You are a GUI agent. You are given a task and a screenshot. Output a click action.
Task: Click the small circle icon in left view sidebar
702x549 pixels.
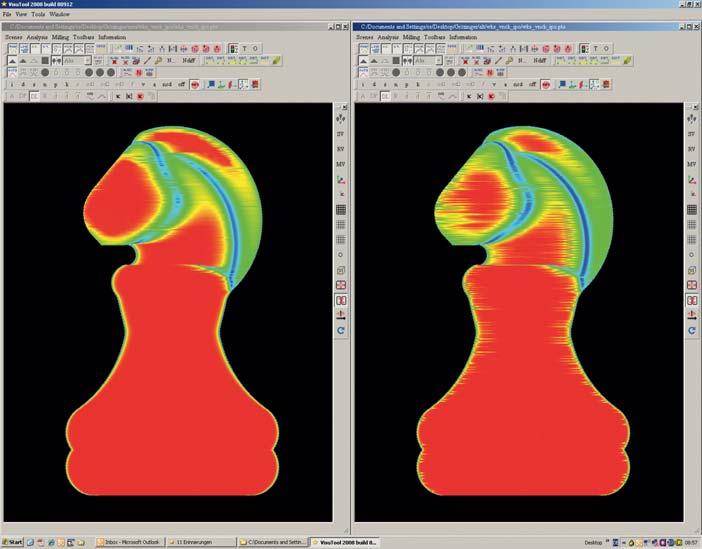point(341,255)
